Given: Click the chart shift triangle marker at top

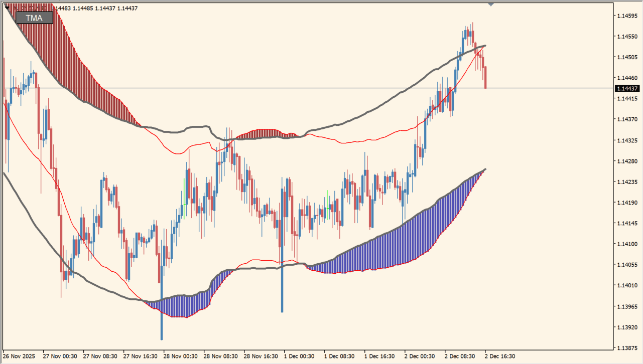Looking at the screenshot, I should click(490, 4).
